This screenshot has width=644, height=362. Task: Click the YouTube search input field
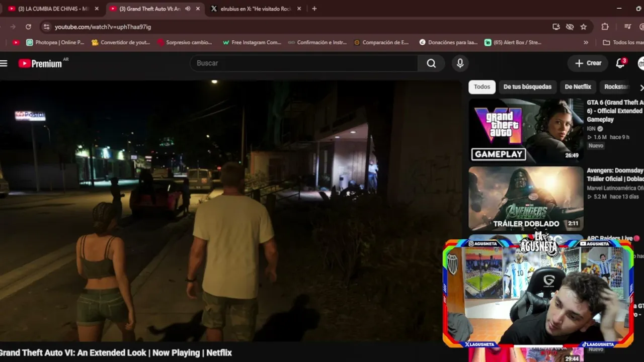(304, 63)
